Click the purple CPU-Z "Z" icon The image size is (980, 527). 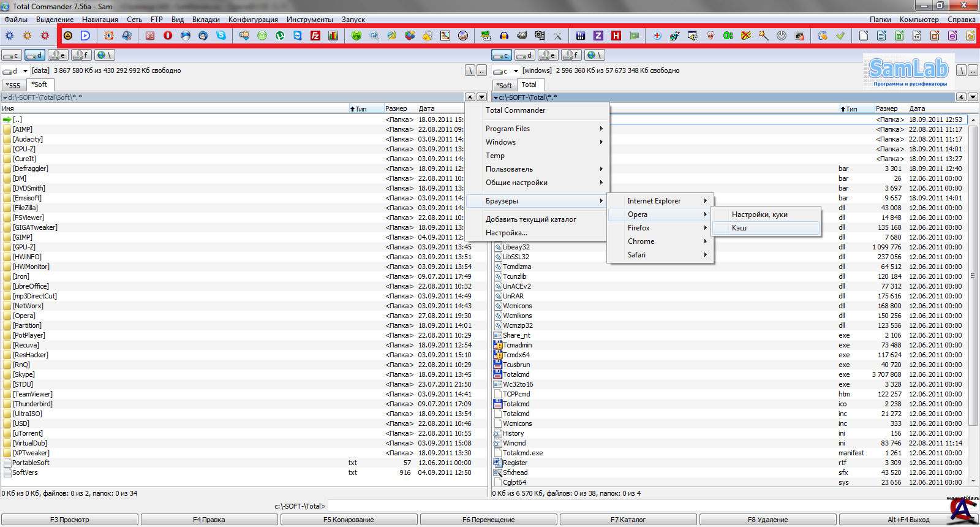coord(598,36)
